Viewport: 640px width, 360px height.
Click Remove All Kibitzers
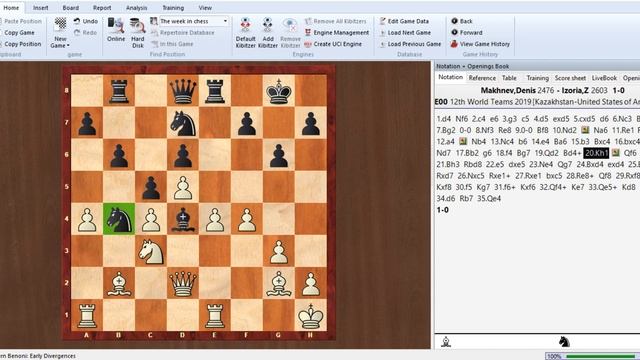(336, 21)
